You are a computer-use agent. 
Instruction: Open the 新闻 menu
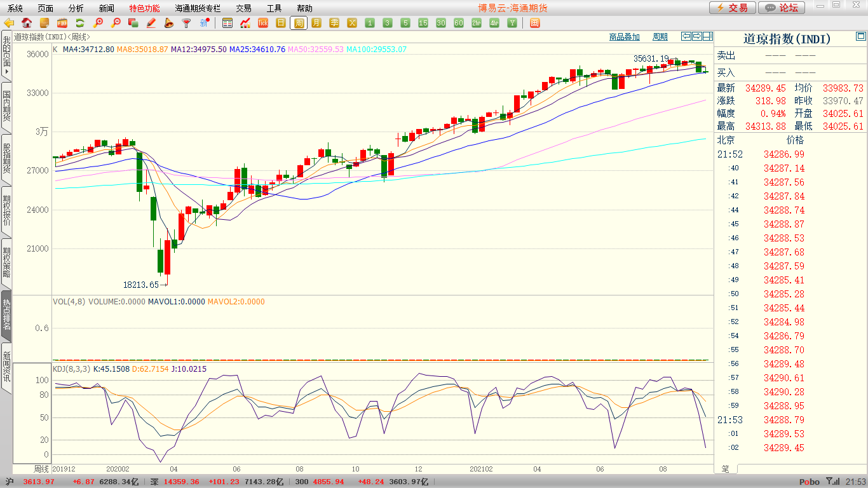click(x=107, y=8)
